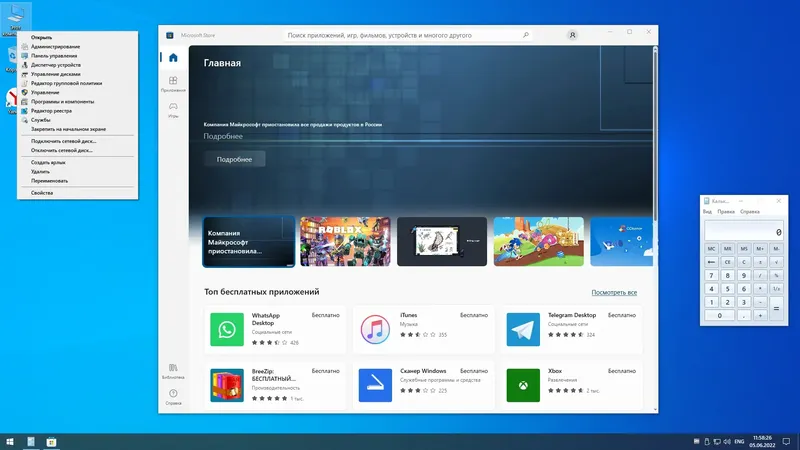Choose Свойства in the context menu
Viewport: 800px width, 450px height.
(x=78, y=193)
